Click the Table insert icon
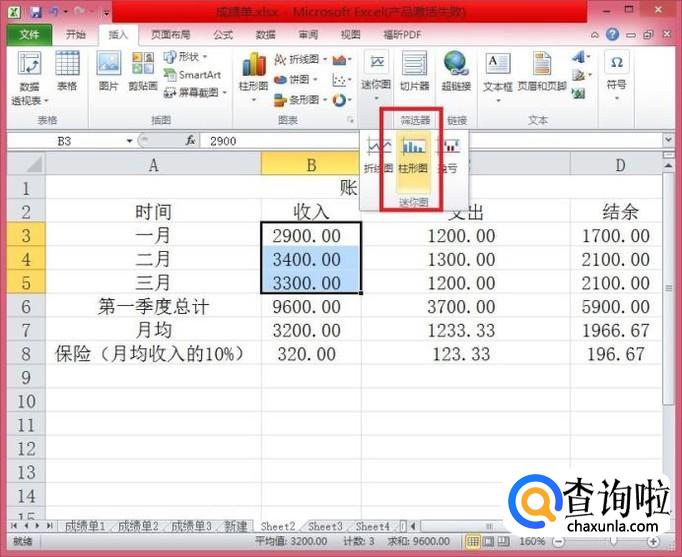Image resolution: width=682 pixels, height=557 pixels. click(67, 70)
